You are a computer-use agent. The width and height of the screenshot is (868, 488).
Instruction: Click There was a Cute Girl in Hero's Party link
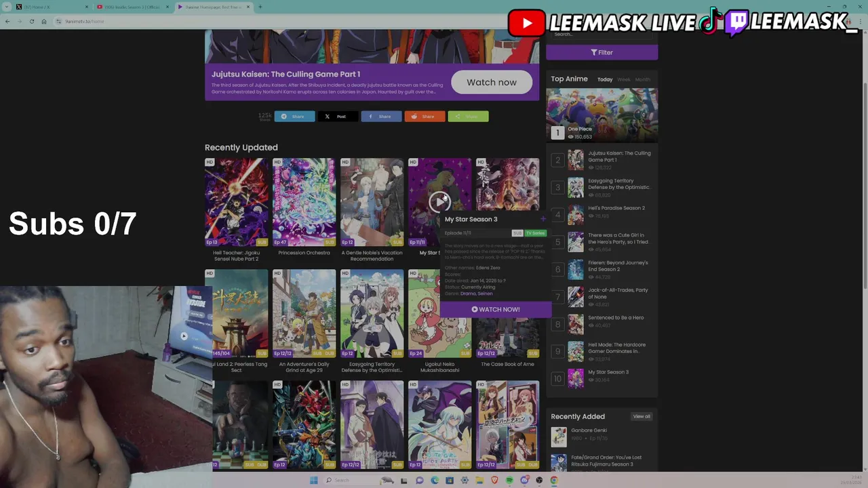pyautogui.click(x=618, y=239)
